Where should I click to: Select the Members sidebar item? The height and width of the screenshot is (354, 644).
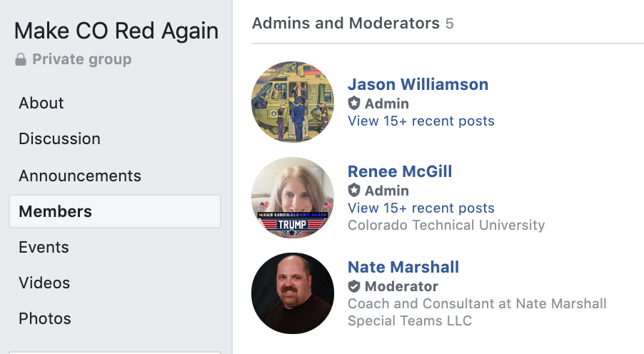pos(56,211)
